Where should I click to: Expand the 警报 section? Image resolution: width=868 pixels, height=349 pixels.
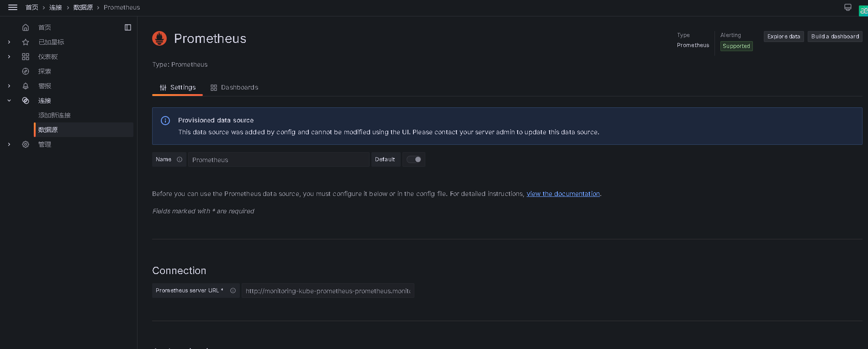click(9, 86)
